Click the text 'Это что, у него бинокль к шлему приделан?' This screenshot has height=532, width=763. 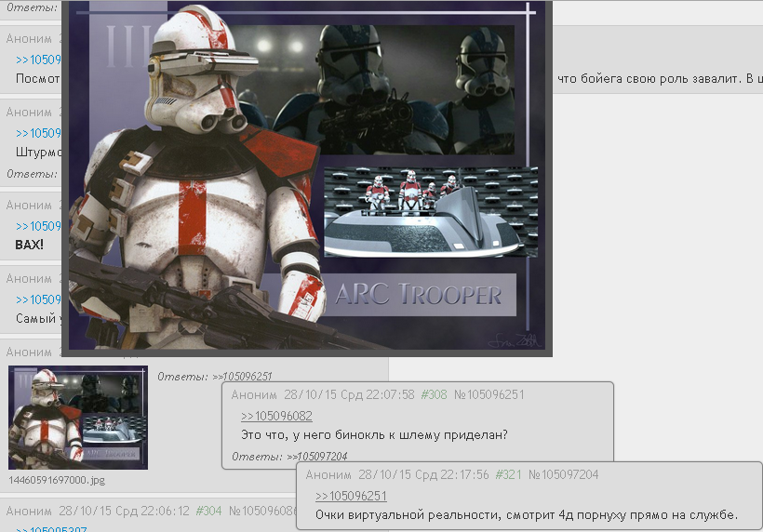[374, 434]
